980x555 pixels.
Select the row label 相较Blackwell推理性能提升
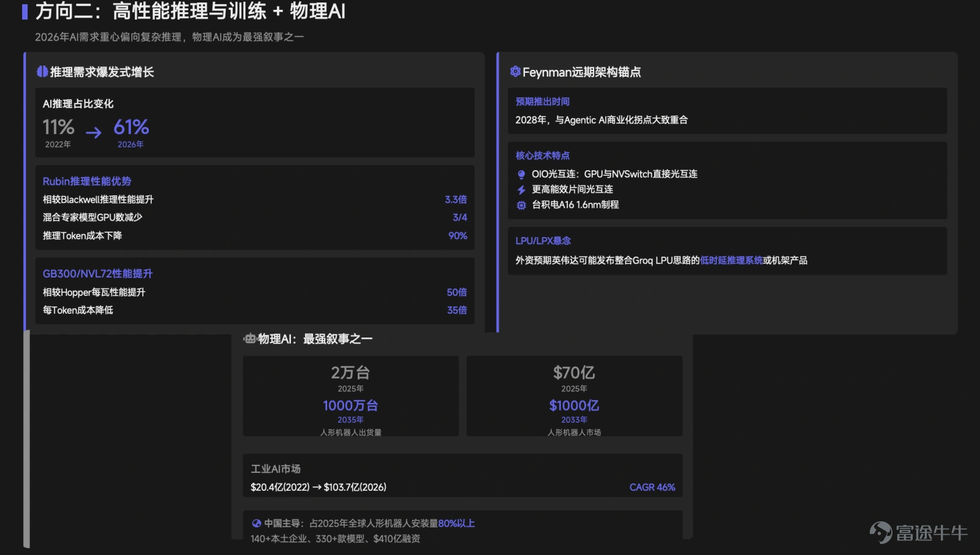click(98, 200)
